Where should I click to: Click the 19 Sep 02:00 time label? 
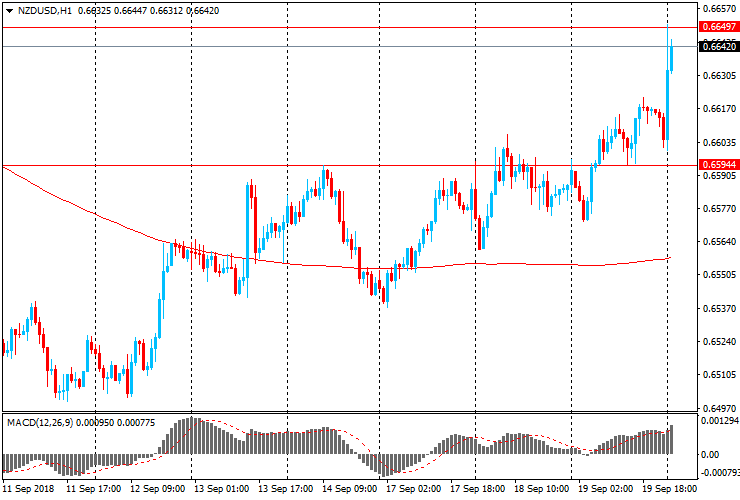[605, 489]
